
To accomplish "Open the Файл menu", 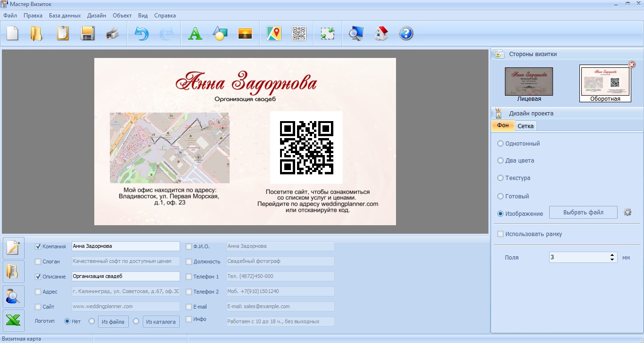I will coord(10,15).
